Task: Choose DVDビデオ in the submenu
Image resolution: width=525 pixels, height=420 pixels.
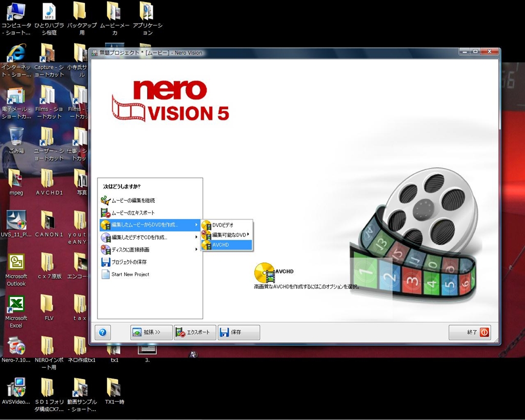Action: pyautogui.click(x=227, y=225)
